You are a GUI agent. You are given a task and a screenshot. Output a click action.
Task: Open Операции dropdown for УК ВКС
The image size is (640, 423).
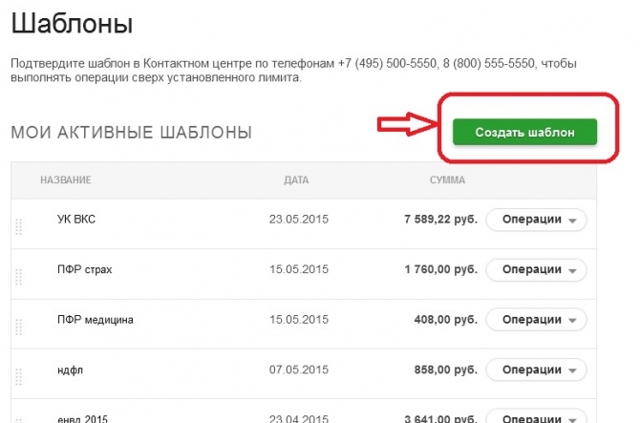536,220
